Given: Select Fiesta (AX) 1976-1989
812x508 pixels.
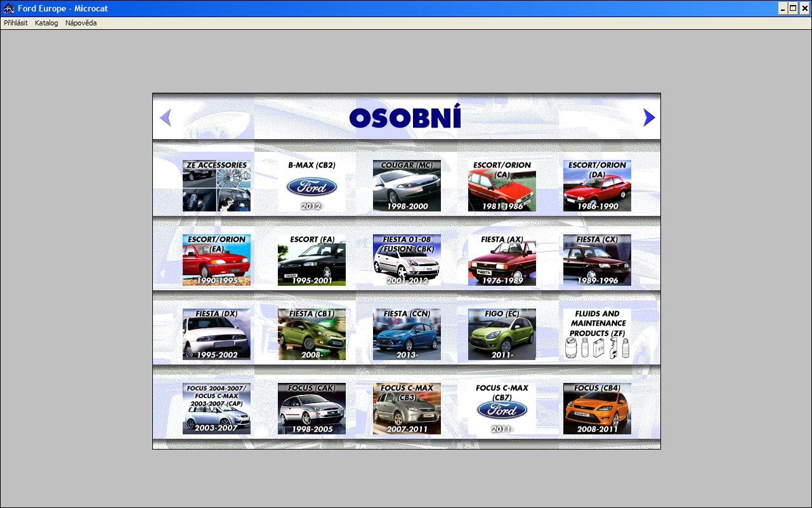Looking at the screenshot, I should point(502,260).
